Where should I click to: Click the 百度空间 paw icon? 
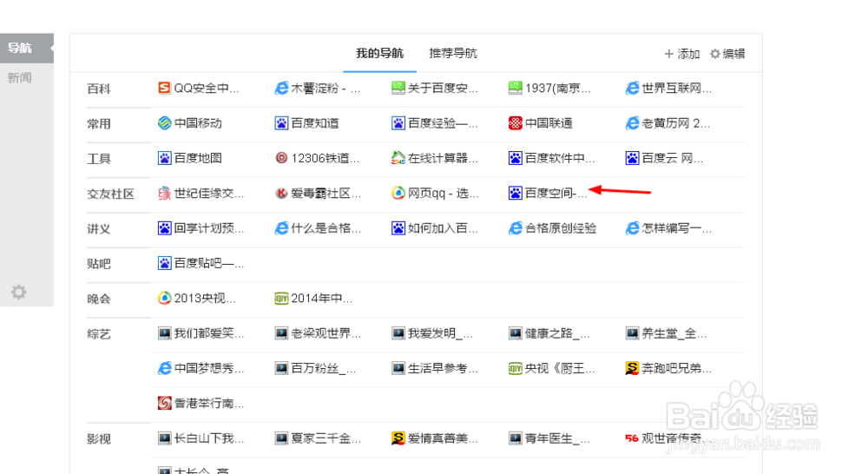pos(516,193)
